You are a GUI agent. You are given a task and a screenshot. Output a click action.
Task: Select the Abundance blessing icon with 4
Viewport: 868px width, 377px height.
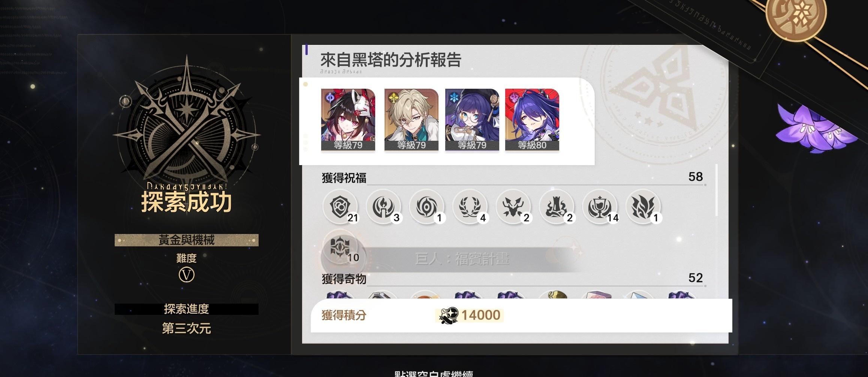click(x=470, y=207)
